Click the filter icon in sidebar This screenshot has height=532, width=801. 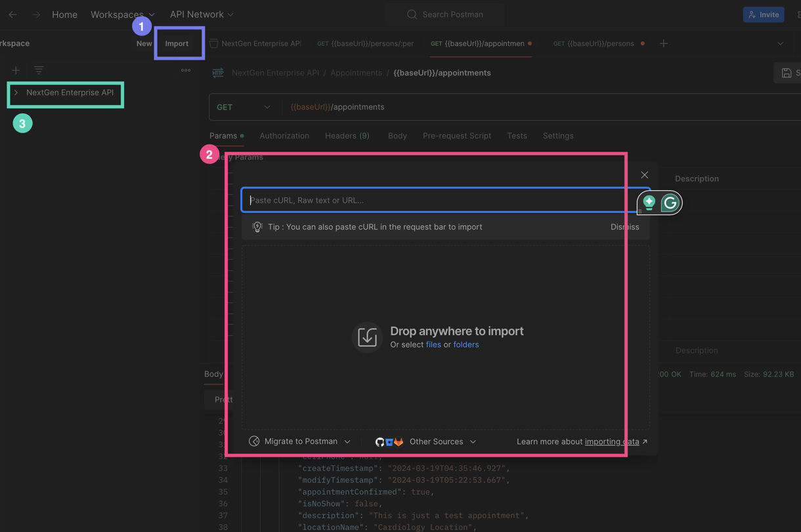coord(39,70)
